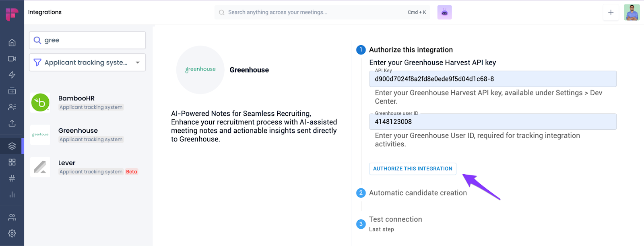Open the Uploads sidebar icon
Image resolution: width=644 pixels, height=246 pixels.
(12, 123)
